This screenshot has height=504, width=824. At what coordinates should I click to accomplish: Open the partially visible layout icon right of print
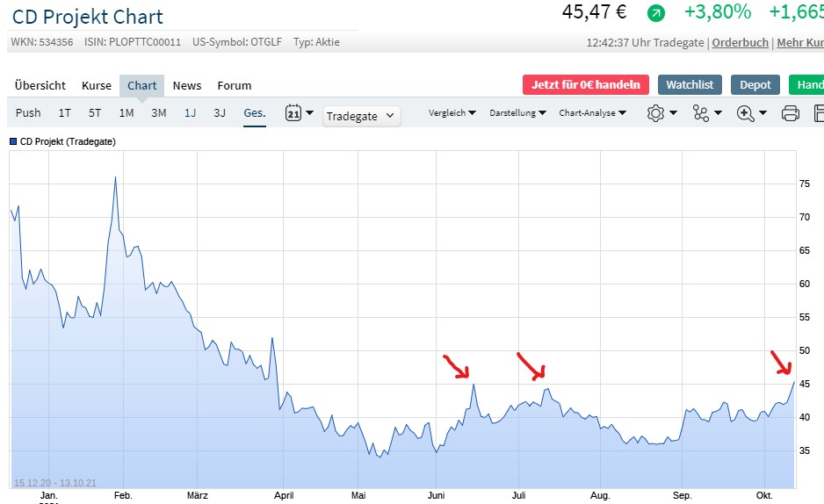click(819, 113)
